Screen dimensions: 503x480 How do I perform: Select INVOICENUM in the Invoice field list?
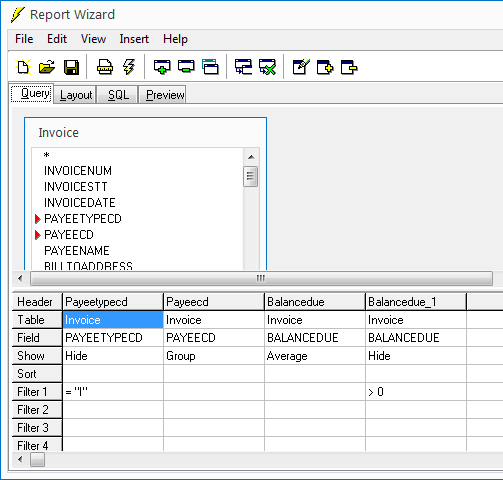[x=78, y=171]
